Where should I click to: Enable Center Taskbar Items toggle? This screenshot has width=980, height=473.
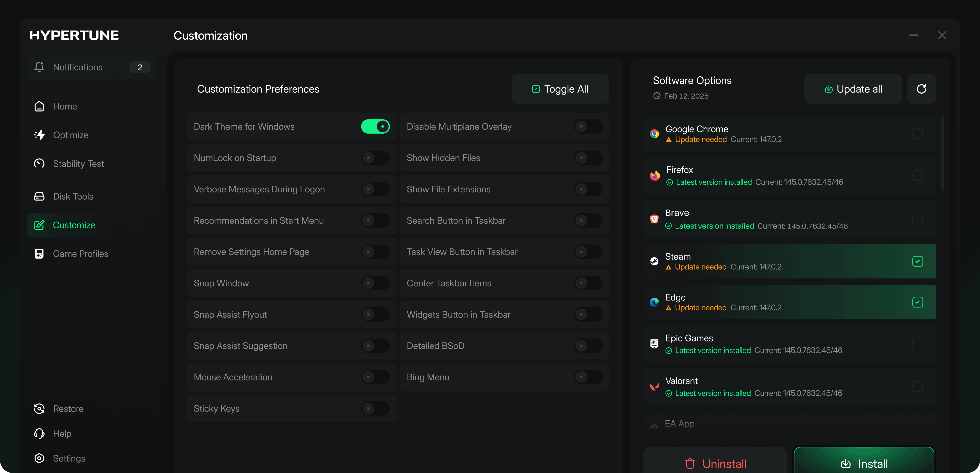tap(588, 283)
